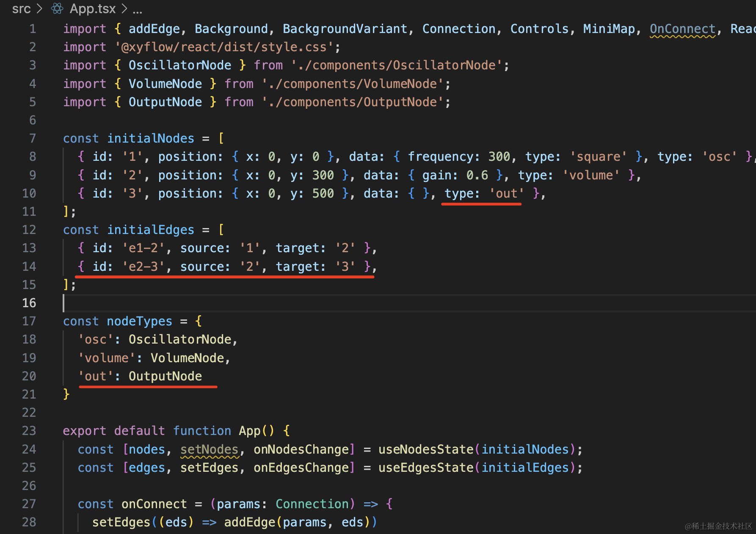The image size is (756, 534).
Task: Click line number 7 in gutter
Action: pos(33,138)
